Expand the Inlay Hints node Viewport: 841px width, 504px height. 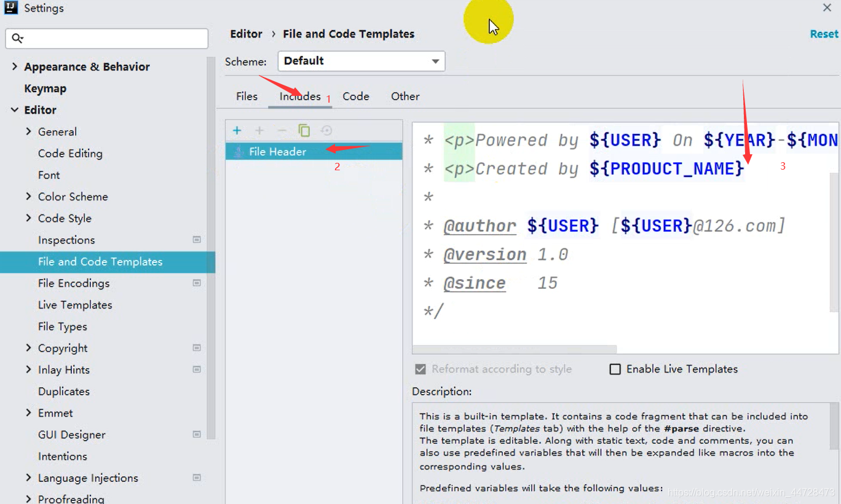point(28,369)
